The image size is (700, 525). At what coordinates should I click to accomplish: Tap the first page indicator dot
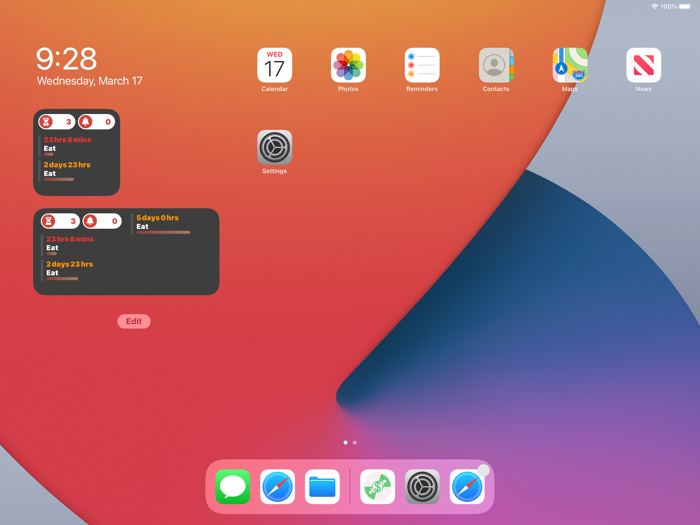click(x=346, y=442)
